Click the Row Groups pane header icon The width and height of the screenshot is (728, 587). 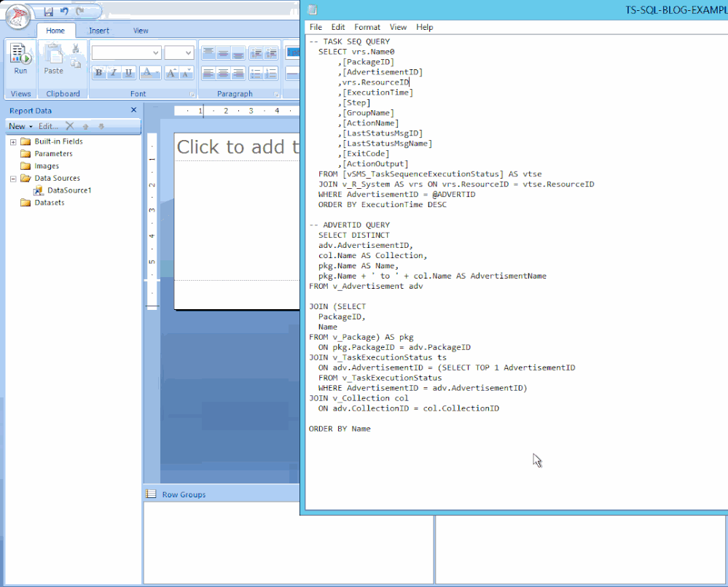(x=150, y=494)
